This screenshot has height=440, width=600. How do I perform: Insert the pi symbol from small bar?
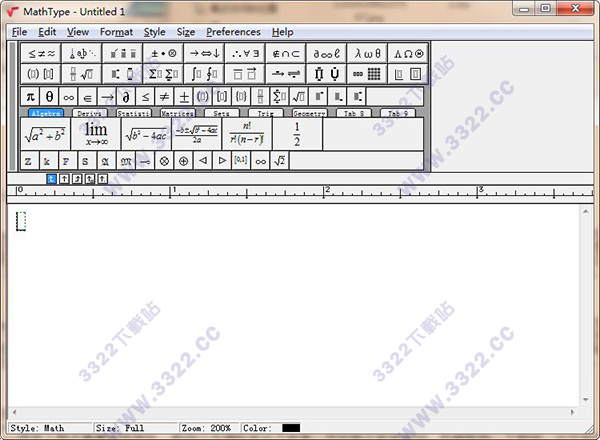pos(30,97)
